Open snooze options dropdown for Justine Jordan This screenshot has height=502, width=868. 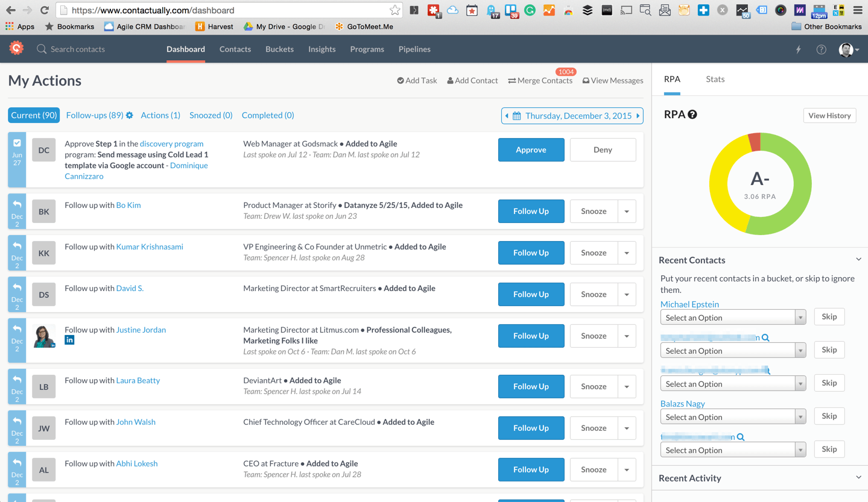[x=627, y=336]
